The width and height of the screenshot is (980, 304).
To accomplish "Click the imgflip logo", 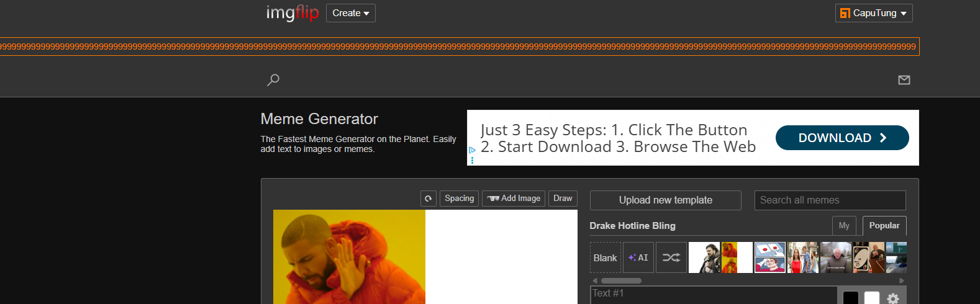I will click(x=292, y=13).
